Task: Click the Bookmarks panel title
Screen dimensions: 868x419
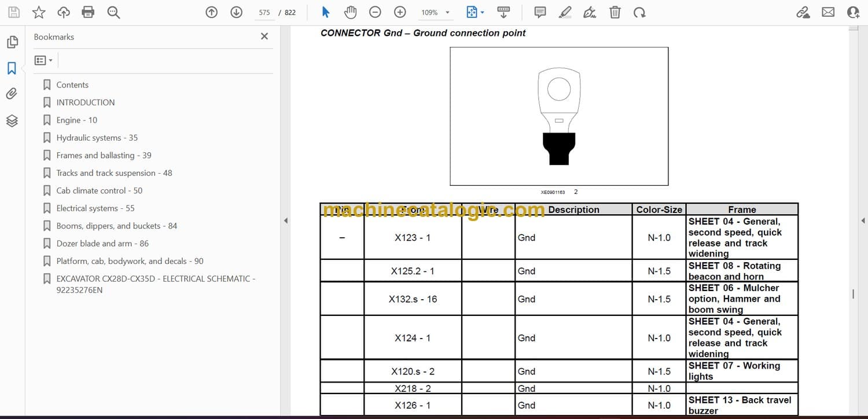Action: point(54,36)
